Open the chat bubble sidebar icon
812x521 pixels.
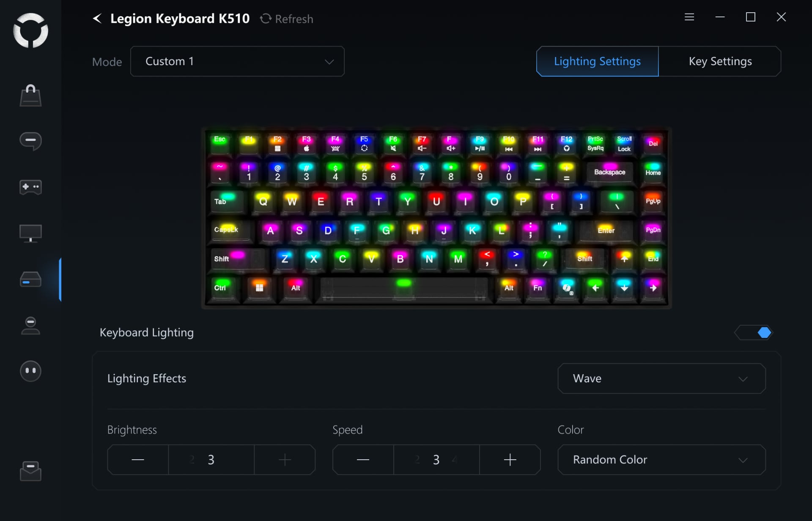pos(30,141)
